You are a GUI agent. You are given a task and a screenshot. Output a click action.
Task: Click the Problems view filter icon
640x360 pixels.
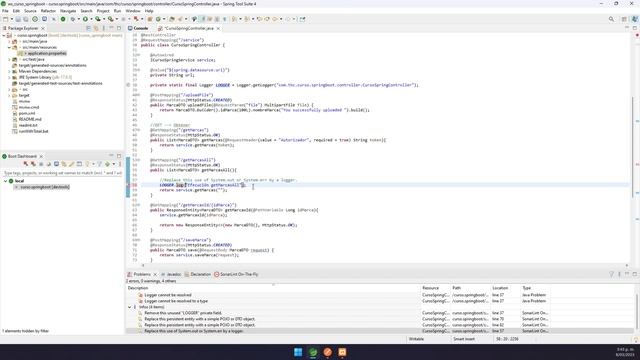tap(611, 274)
